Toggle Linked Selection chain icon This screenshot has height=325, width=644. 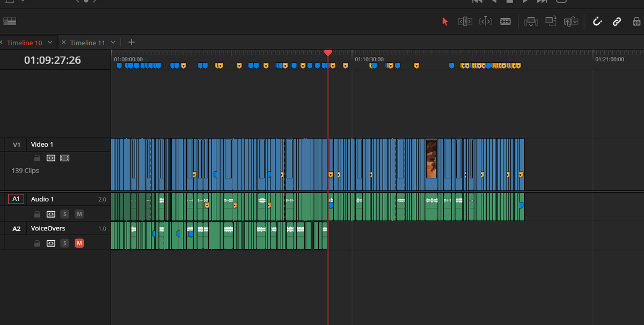pyautogui.click(x=617, y=21)
